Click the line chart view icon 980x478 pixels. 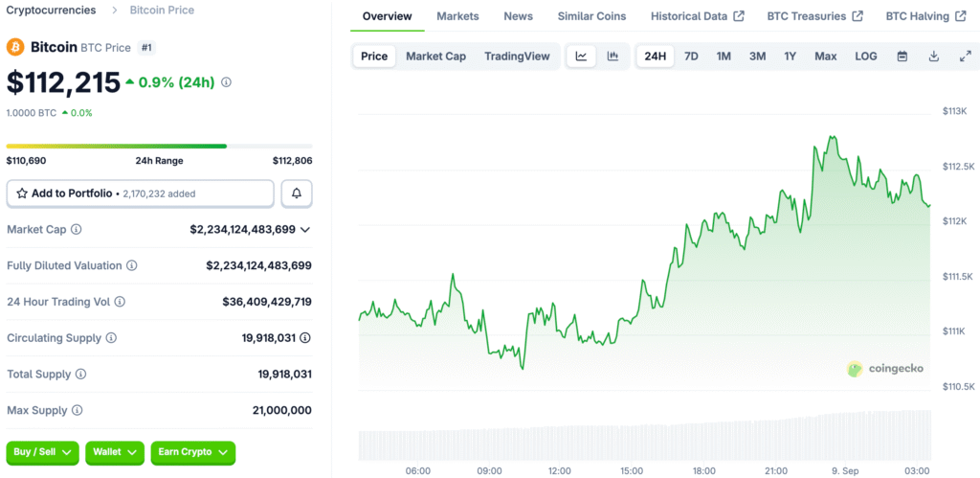tap(581, 57)
